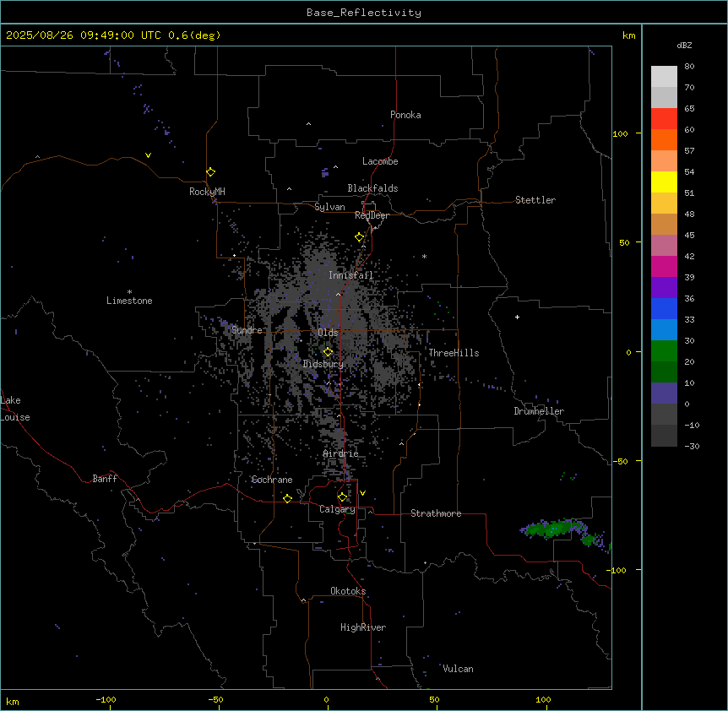Click the RockyMH label

pos(207,192)
